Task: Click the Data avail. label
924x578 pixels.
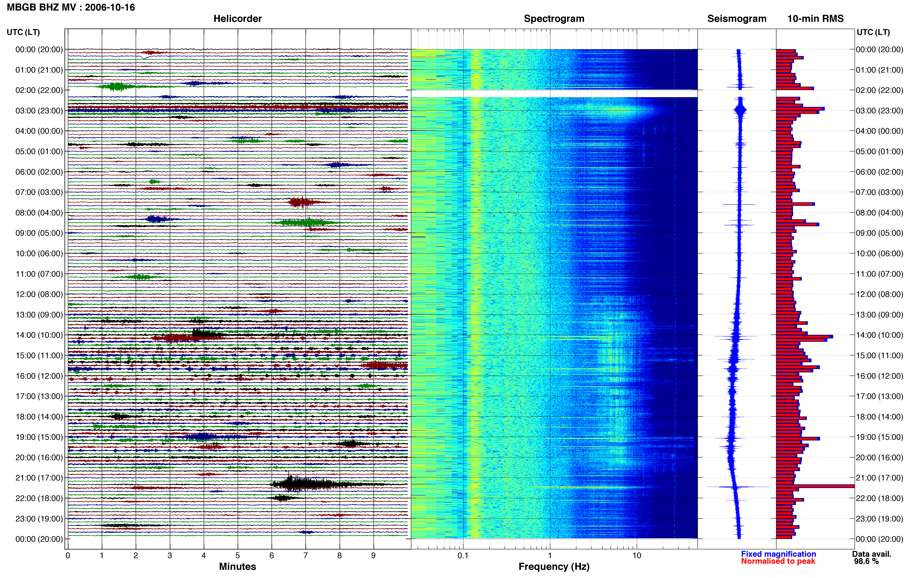Action: point(872,554)
